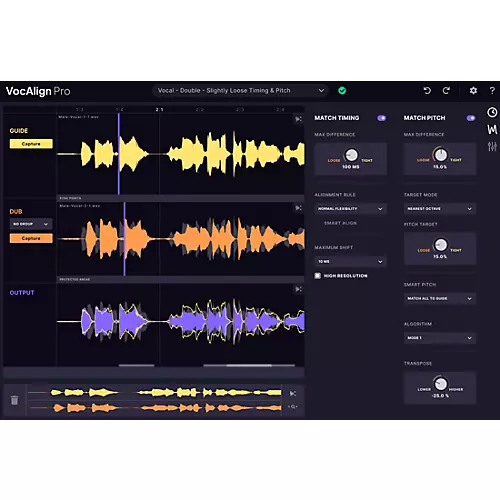500x500 pixels.
Task: Open the settings gear
Action: click(473, 90)
